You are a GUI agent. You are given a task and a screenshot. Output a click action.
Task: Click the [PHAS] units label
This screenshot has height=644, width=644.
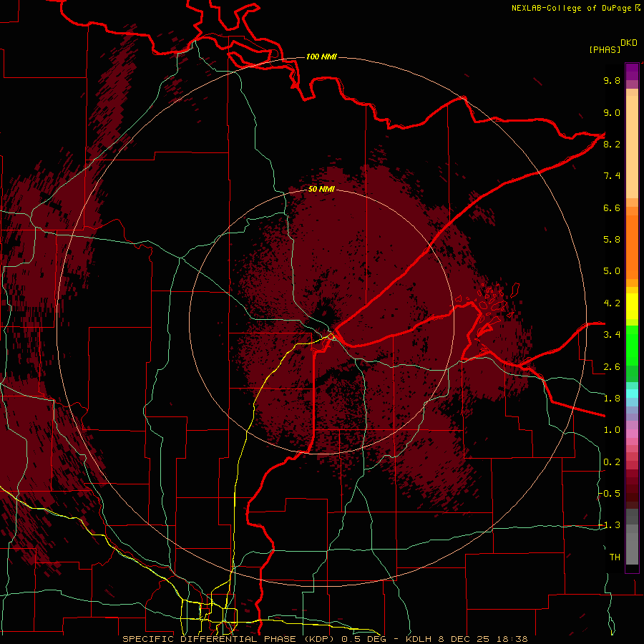coord(605,49)
